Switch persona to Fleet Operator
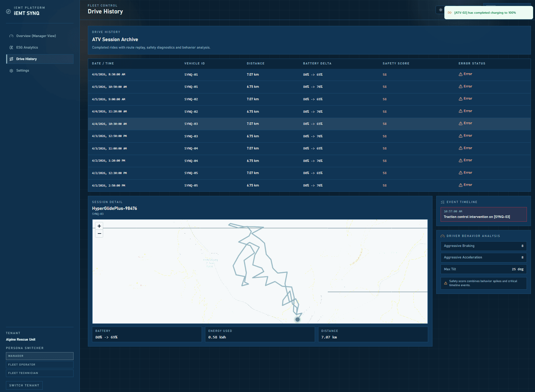Image resolution: width=535 pixels, height=392 pixels. point(40,365)
